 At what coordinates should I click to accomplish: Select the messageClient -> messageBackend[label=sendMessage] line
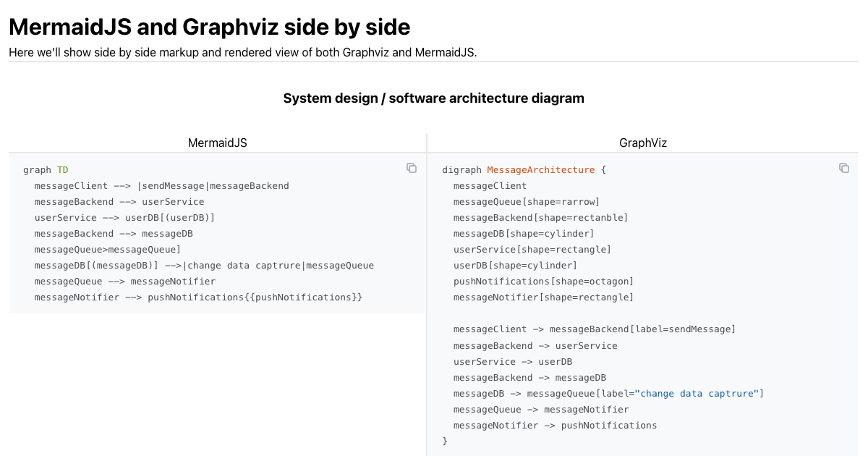595,329
